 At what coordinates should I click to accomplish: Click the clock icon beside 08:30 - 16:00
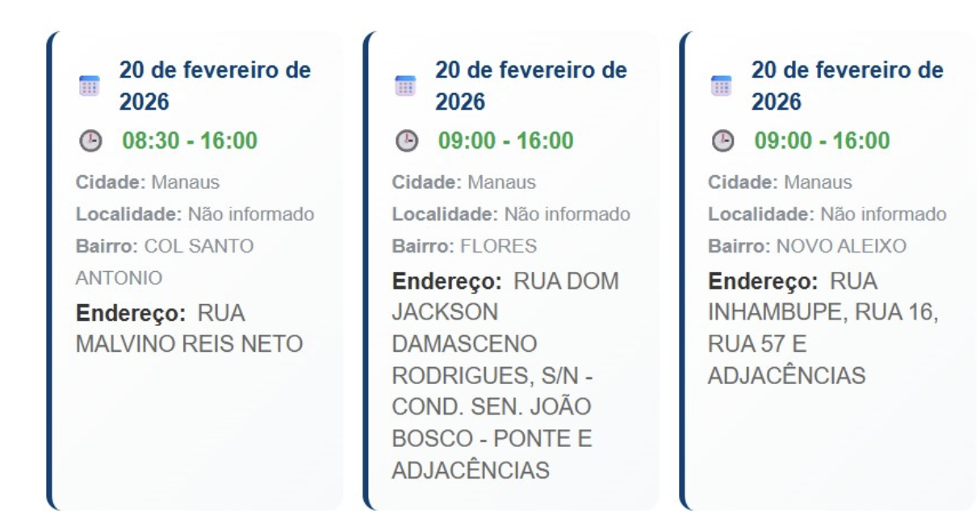[x=90, y=141]
